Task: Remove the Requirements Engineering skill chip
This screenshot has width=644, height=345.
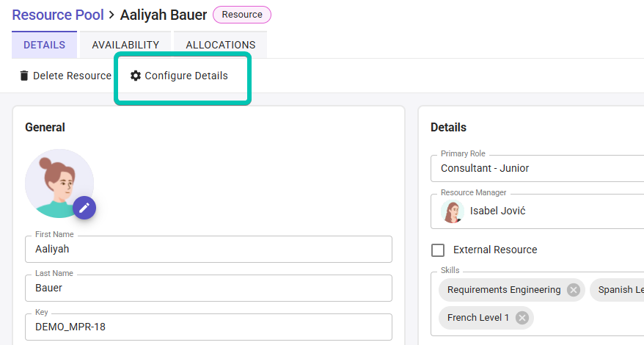Action: click(x=574, y=290)
